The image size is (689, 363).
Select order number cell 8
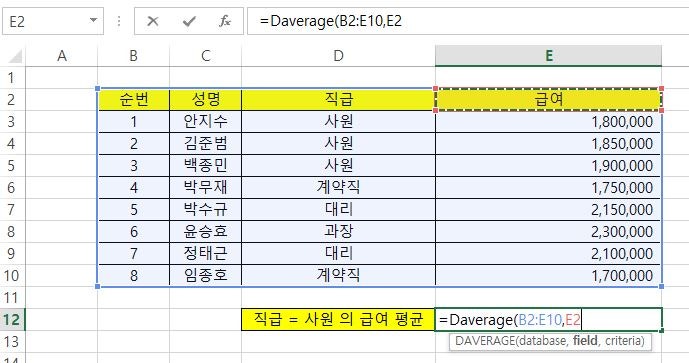coord(134,276)
